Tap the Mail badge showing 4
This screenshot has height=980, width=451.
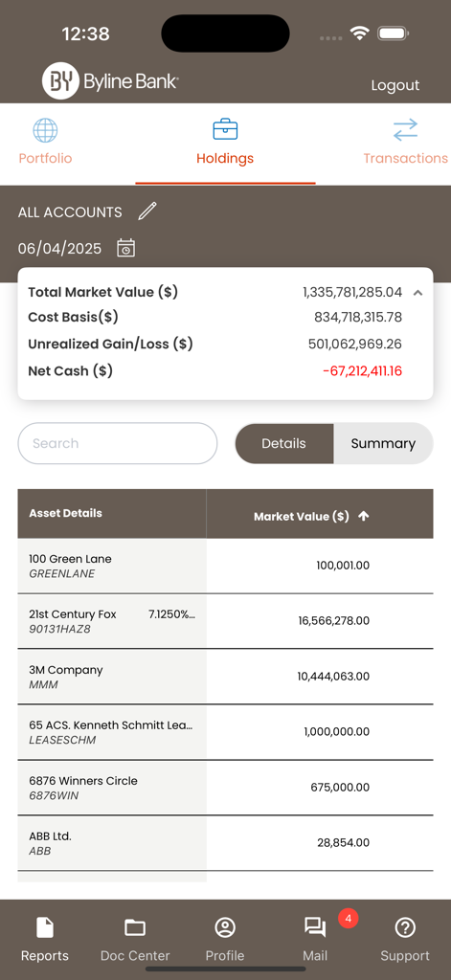point(349,918)
